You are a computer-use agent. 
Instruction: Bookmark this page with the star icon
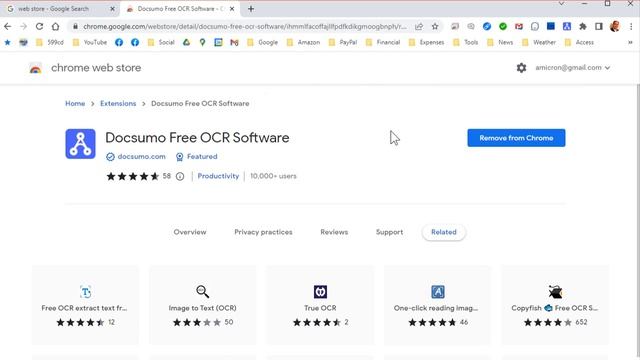coord(435,27)
